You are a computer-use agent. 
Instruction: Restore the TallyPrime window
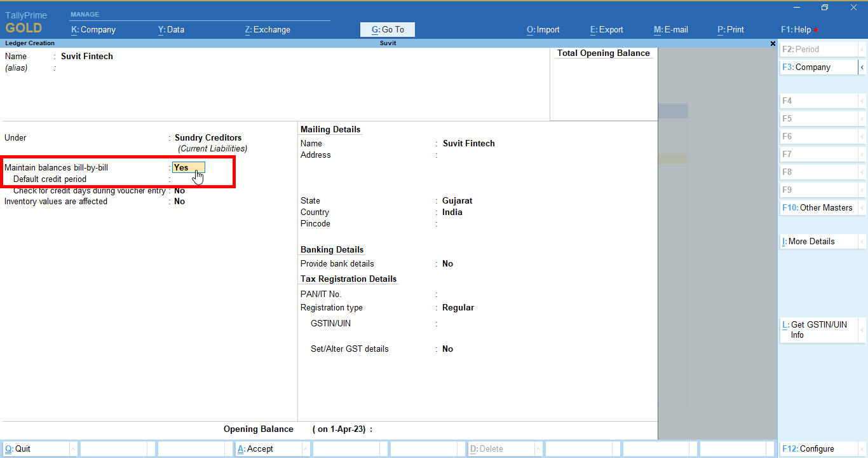825,8
